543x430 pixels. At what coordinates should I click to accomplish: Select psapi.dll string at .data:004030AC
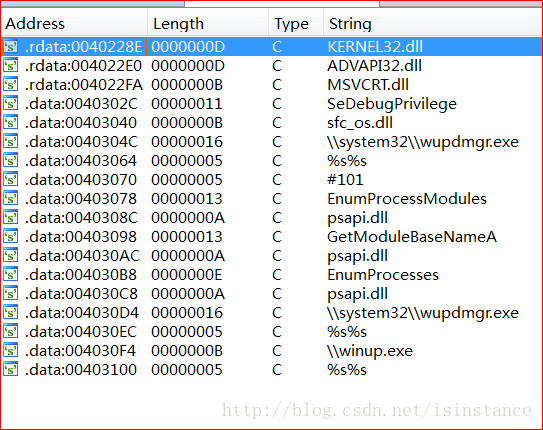(x=357, y=256)
